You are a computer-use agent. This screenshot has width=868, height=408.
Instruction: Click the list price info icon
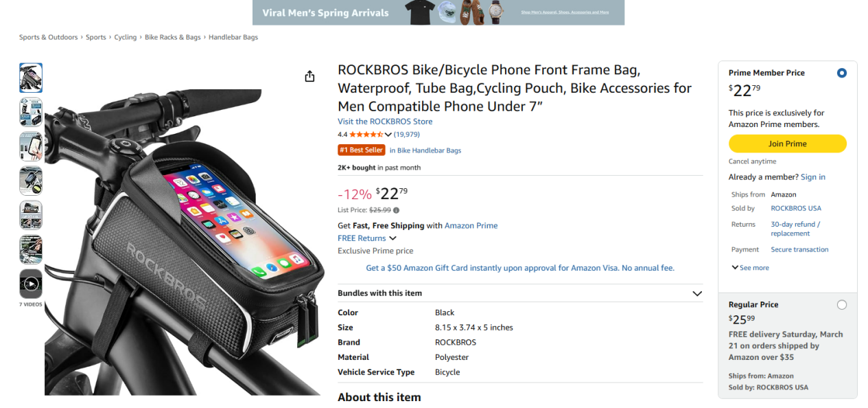(396, 210)
